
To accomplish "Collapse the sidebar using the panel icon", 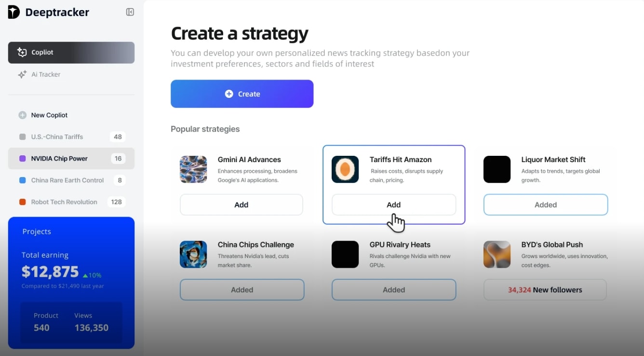I will point(130,12).
